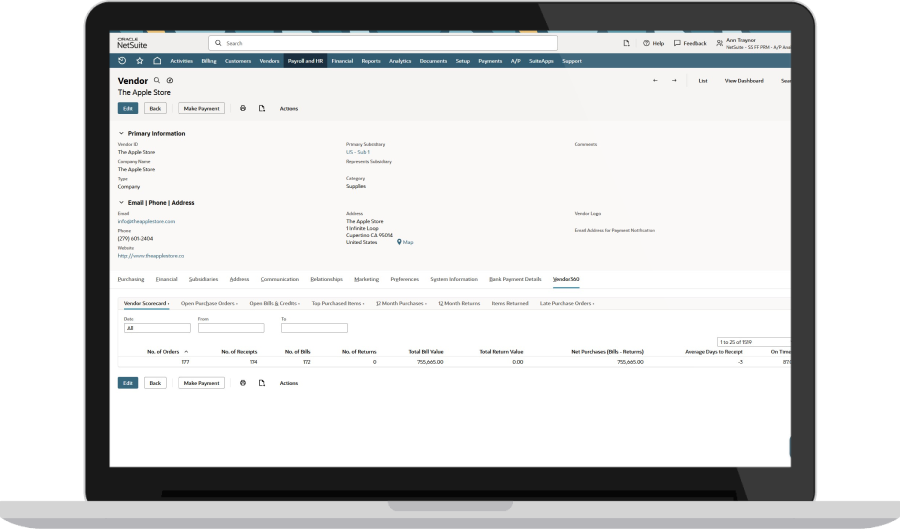
Task: Click the top Make Payment button
Action: [201, 108]
